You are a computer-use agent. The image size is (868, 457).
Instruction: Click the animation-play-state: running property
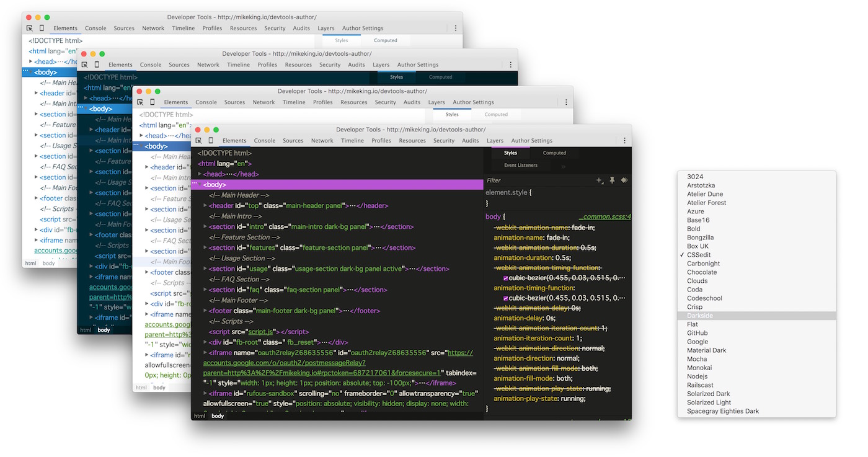(x=541, y=399)
